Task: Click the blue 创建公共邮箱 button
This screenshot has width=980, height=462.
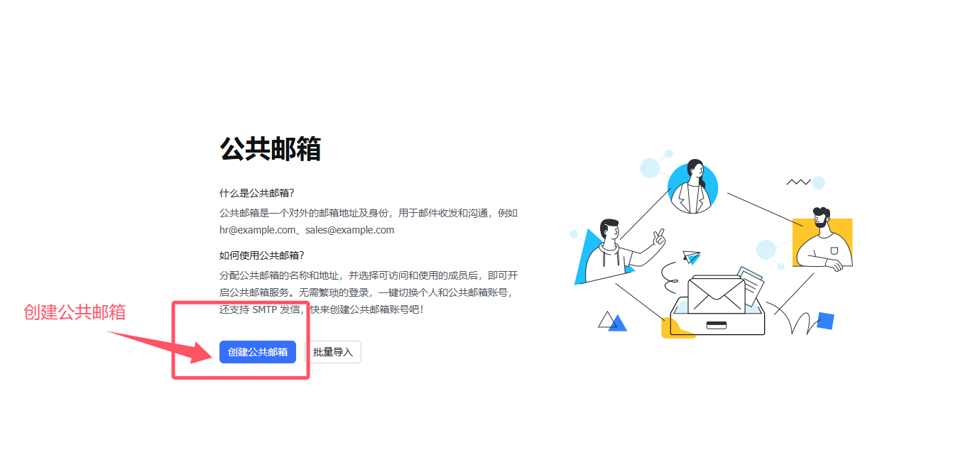Action: coord(258,352)
